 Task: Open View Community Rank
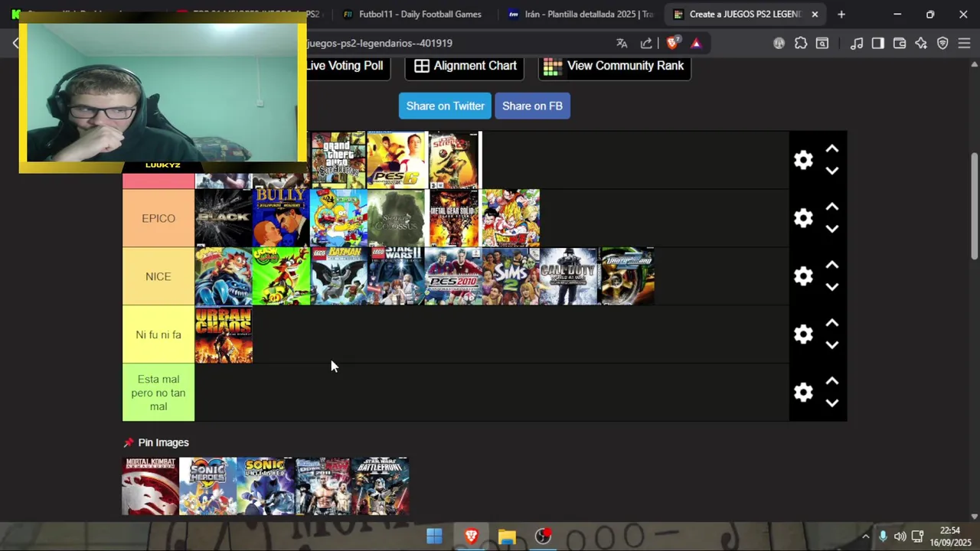(615, 66)
